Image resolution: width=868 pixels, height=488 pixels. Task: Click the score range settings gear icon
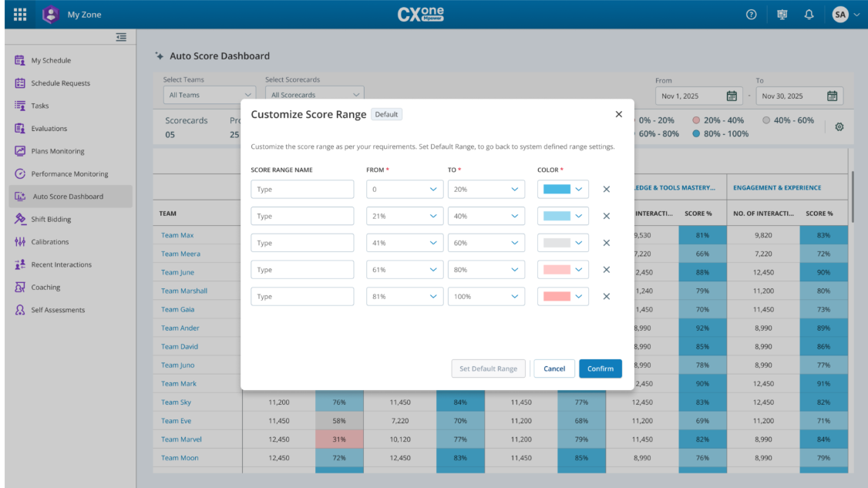839,126
